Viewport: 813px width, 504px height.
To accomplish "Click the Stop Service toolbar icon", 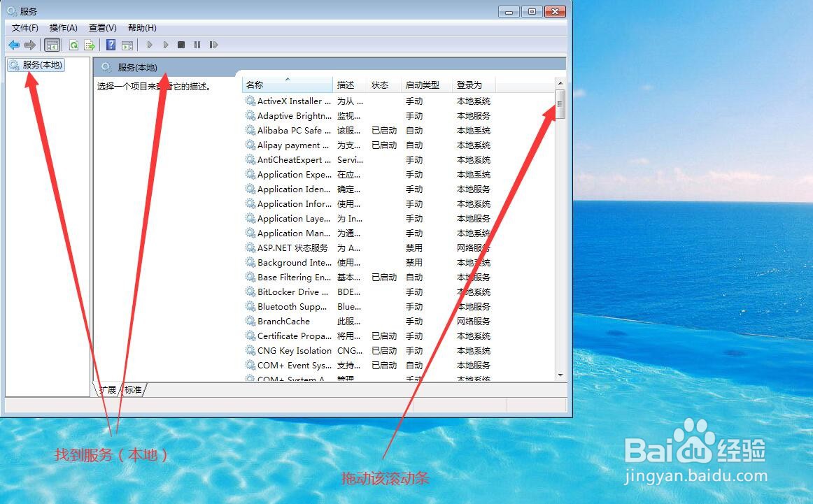I will [181, 45].
